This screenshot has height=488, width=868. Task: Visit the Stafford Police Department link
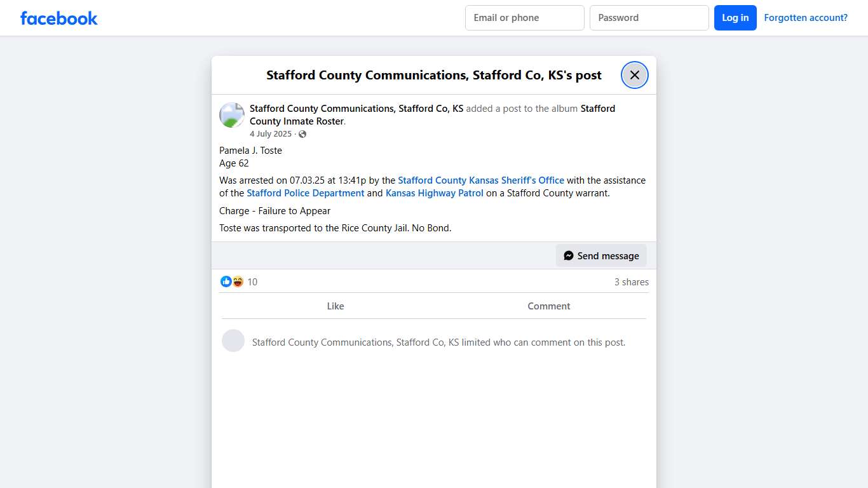click(306, 193)
